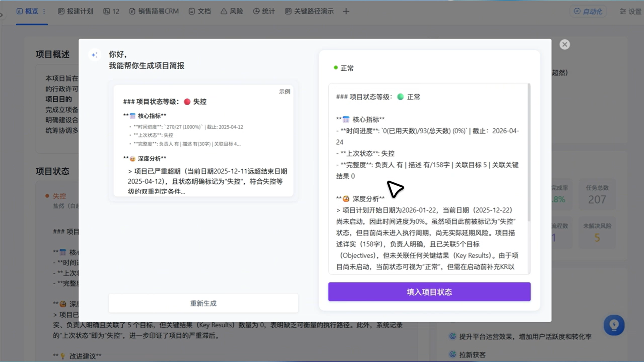
Task: Click the 风险 warning triangle icon
Action: [x=224, y=11]
